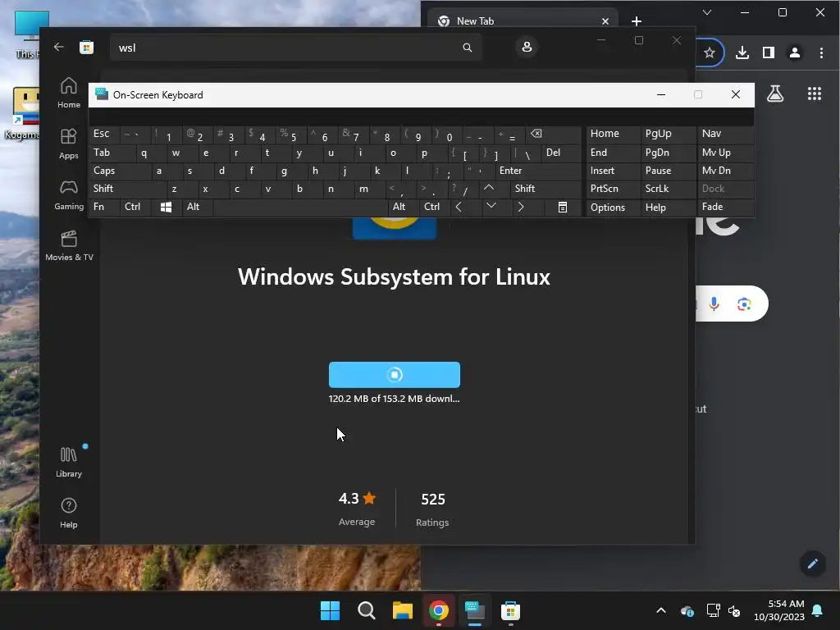Click Mv Dn on On-Screen Keyboard
The height and width of the screenshot is (630, 840).
point(725,171)
